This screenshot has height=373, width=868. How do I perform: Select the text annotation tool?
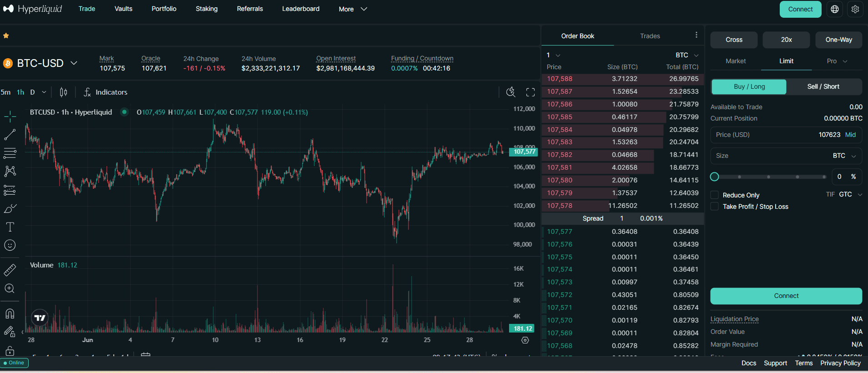pyautogui.click(x=10, y=227)
